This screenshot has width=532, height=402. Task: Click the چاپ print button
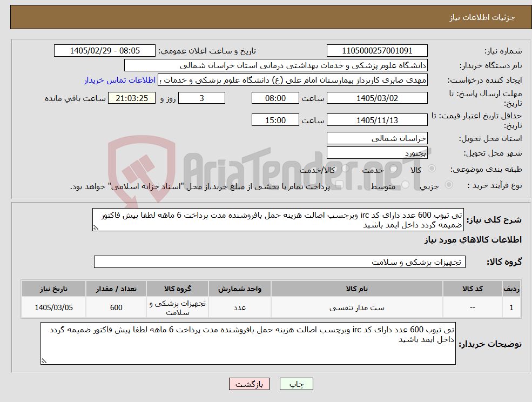296,384
